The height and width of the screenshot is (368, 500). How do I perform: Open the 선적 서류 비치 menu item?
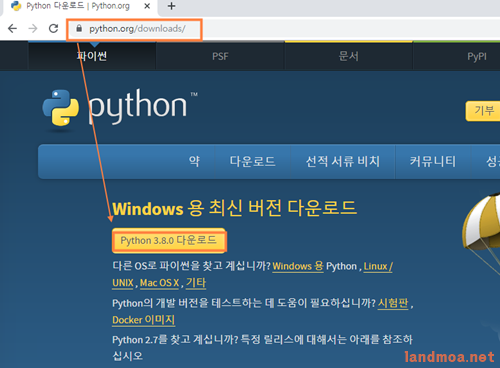(x=343, y=162)
